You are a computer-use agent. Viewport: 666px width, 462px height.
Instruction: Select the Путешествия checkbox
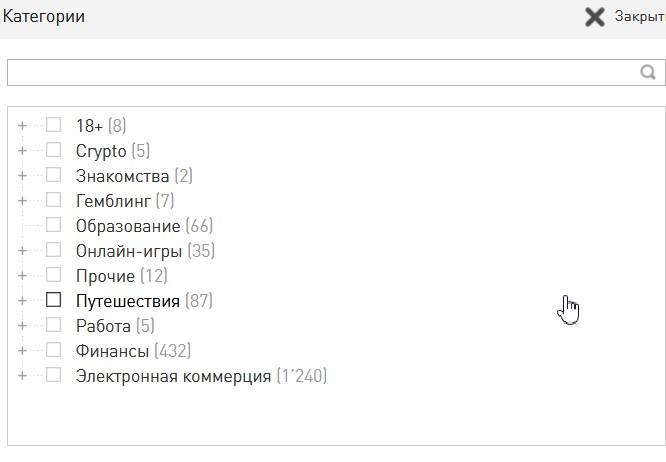(x=54, y=300)
